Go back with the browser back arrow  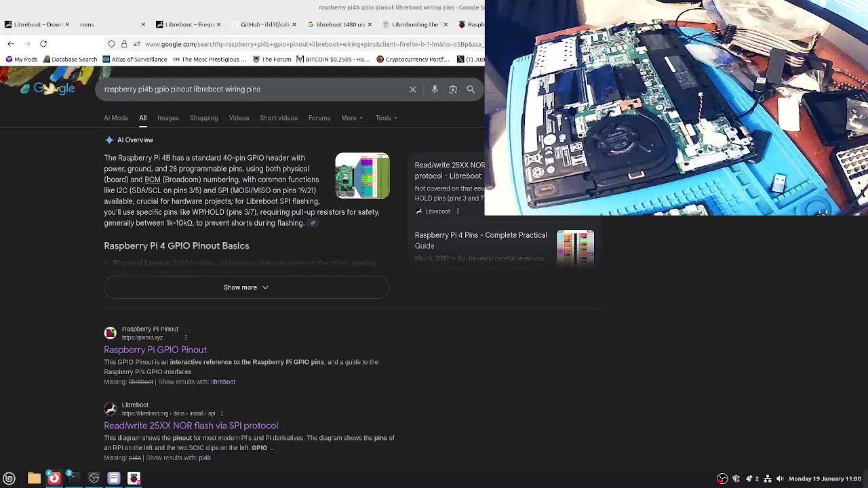click(11, 44)
